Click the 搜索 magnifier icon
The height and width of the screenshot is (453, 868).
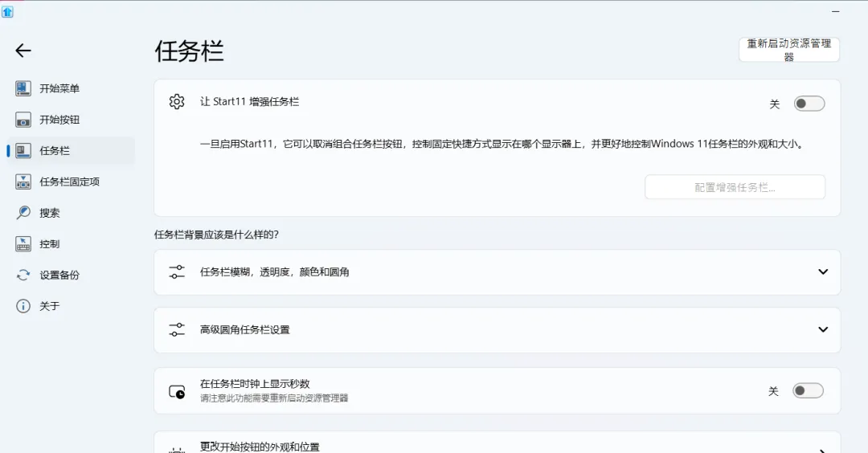pyautogui.click(x=23, y=212)
